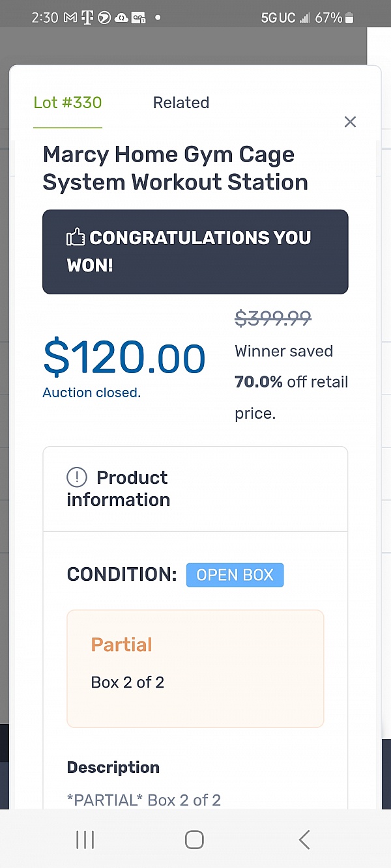Switch to the Related tab
Viewport: 391px width, 868px height.
pyautogui.click(x=181, y=103)
